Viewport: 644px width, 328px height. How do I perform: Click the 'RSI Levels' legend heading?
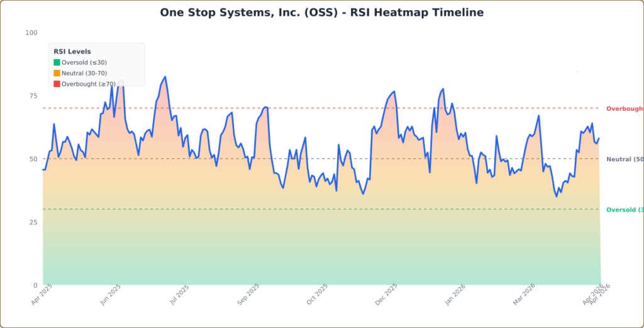(72, 52)
